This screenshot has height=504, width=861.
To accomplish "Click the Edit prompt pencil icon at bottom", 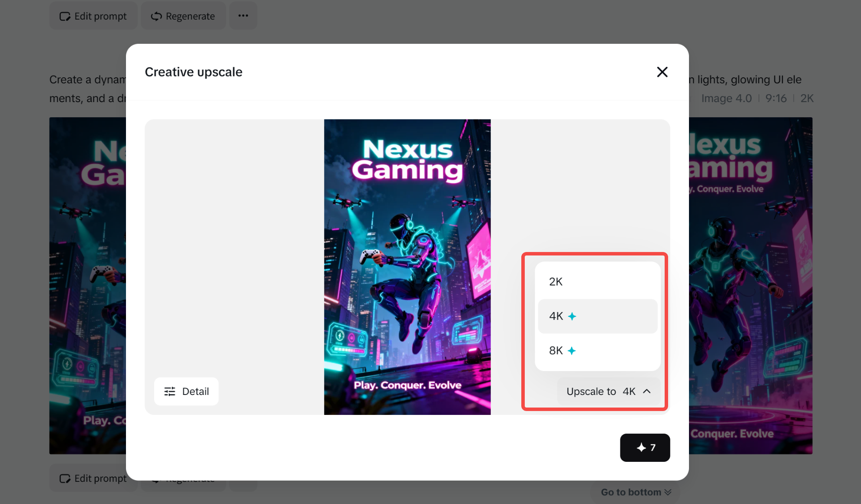I will [65, 478].
